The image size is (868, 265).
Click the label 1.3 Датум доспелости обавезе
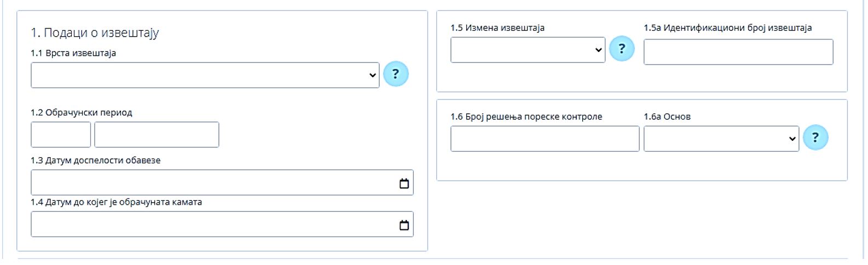coord(96,160)
